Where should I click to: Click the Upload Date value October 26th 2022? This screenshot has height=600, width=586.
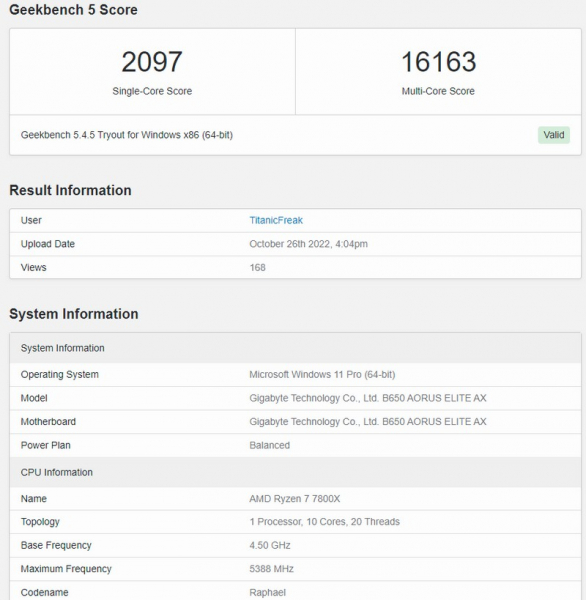(309, 244)
